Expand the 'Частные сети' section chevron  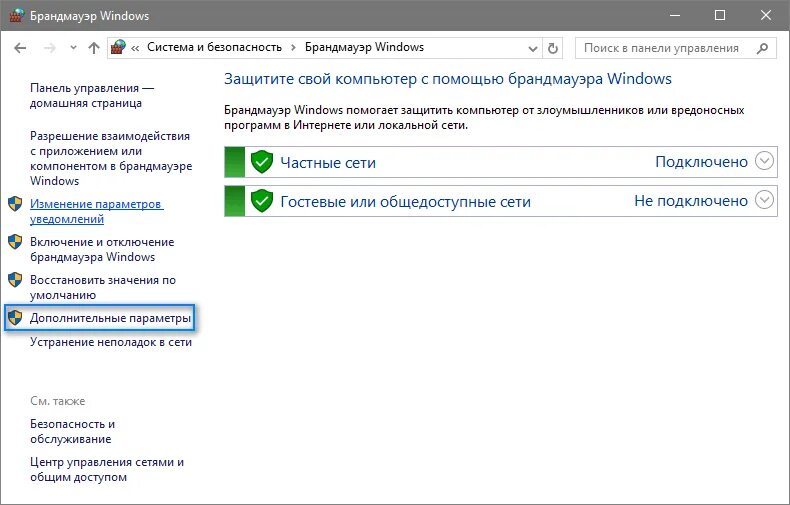pos(764,161)
